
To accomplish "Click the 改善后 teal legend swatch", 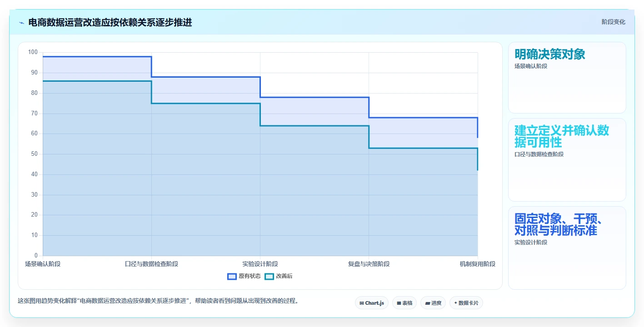I will (269, 276).
